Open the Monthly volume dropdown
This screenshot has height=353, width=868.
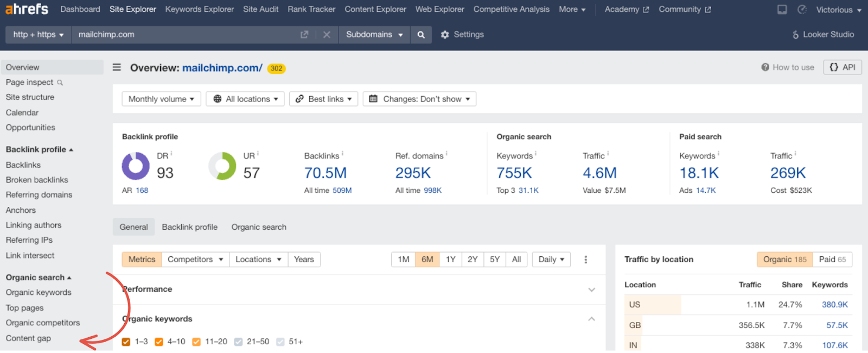[x=161, y=99]
